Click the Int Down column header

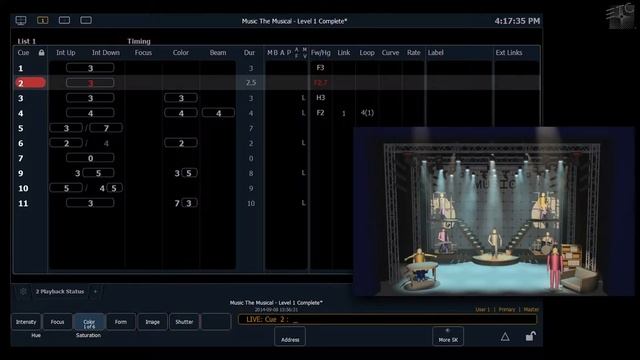point(106,53)
